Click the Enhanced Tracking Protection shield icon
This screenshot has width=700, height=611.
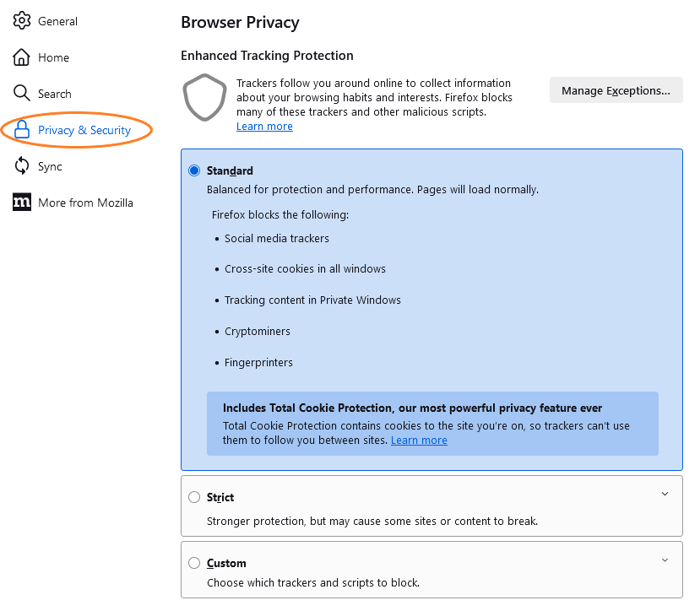point(204,98)
